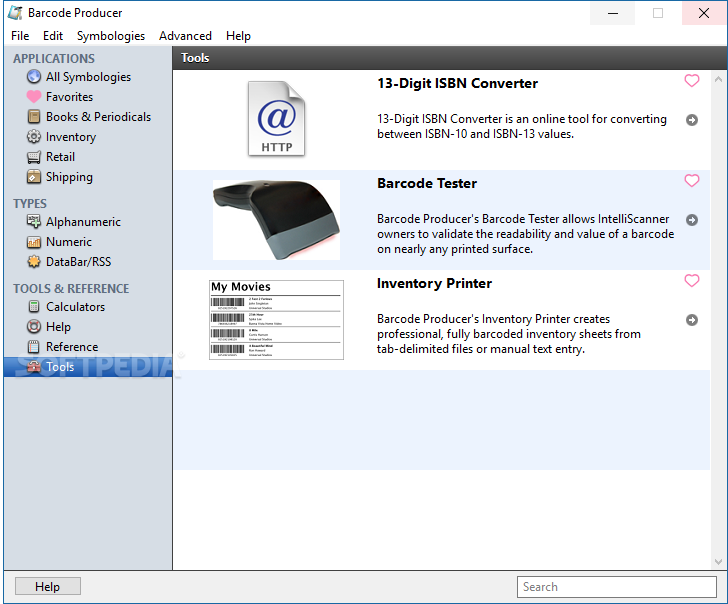Click the Tools toolbox icon
Screen dimensions: 728x604
coord(33,367)
